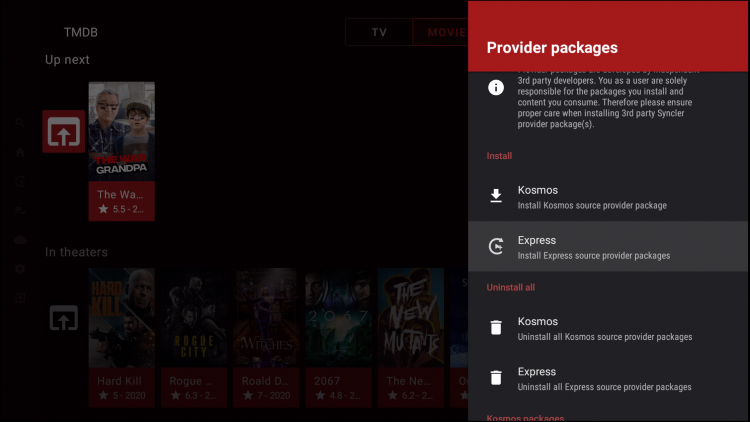Screen dimensions: 750x422
Task: Open the Up next row icon
Action: [x=63, y=132]
